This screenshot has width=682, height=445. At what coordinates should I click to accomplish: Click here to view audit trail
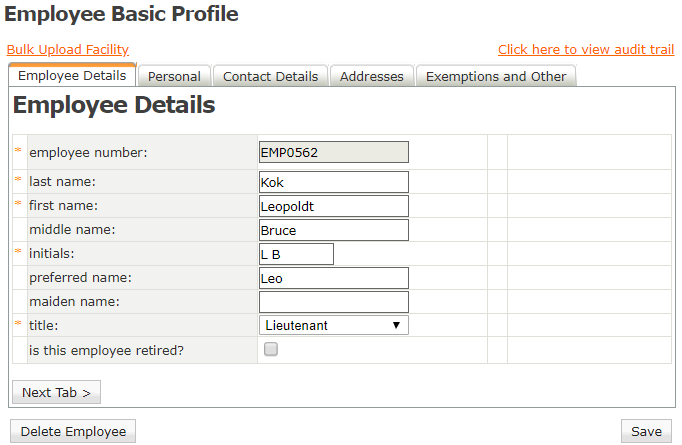(586, 50)
